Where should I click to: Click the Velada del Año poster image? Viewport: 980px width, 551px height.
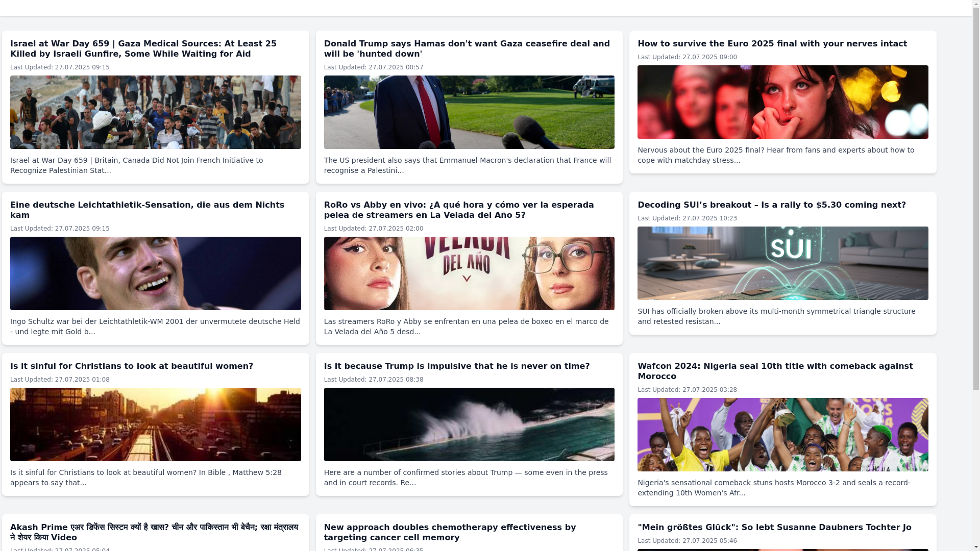coord(469,273)
